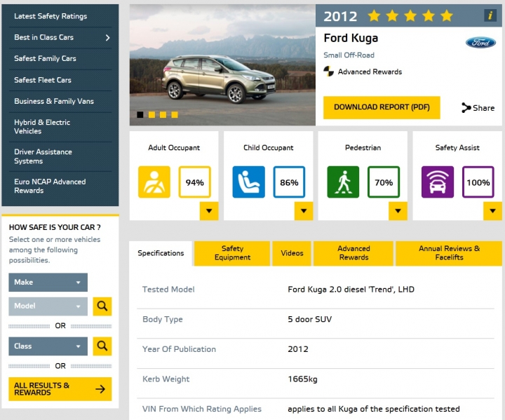Screen dimensions: 505x420
Task: Select the first black carousel dot
Action: tap(140, 115)
